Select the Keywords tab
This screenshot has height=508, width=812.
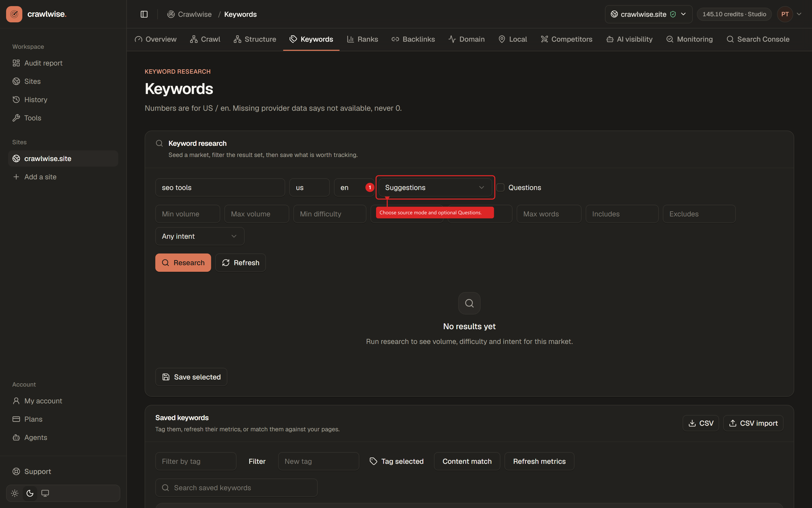[311, 39]
